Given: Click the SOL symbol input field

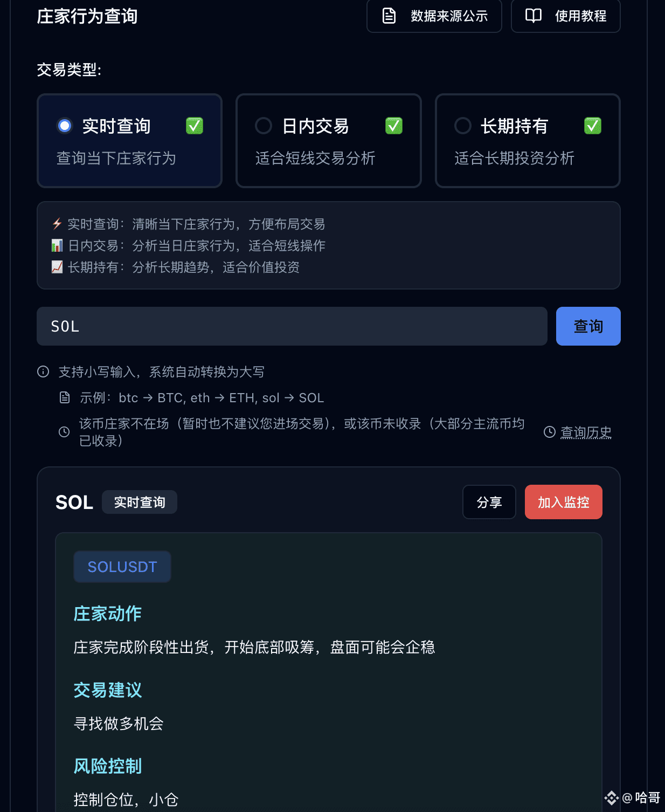Looking at the screenshot, I should pyautogui.click(x=292, y=326).
